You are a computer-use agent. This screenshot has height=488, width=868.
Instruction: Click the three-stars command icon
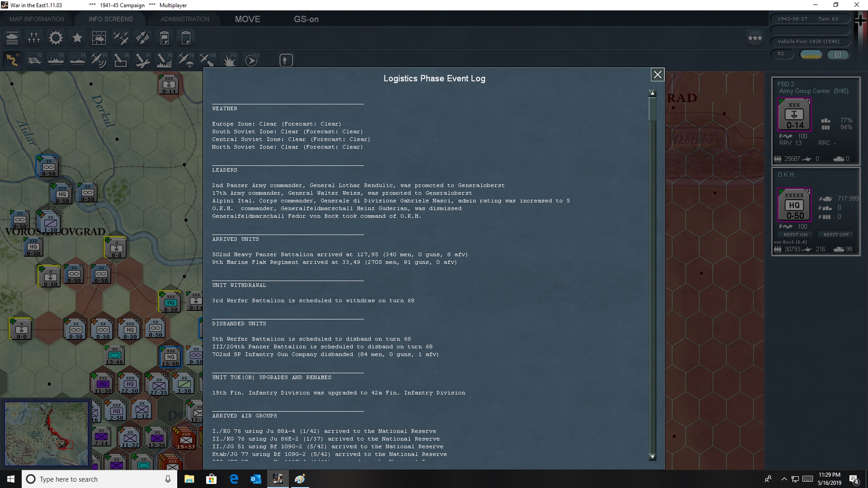[755, 38]
